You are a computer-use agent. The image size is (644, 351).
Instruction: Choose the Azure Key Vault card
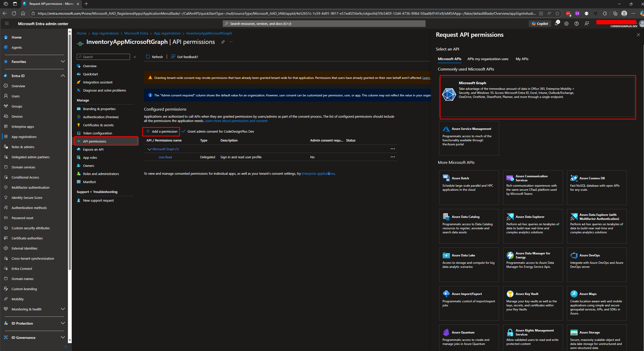pos(533,303)
